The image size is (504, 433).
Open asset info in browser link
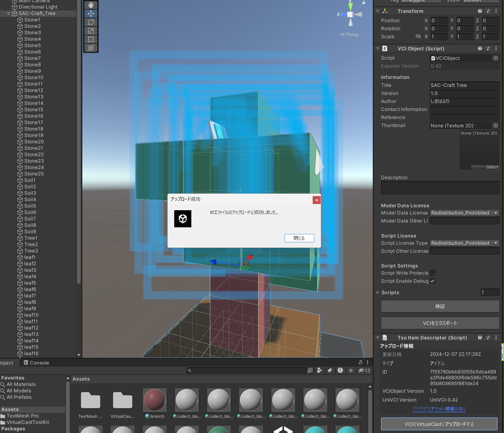point(439,409)
